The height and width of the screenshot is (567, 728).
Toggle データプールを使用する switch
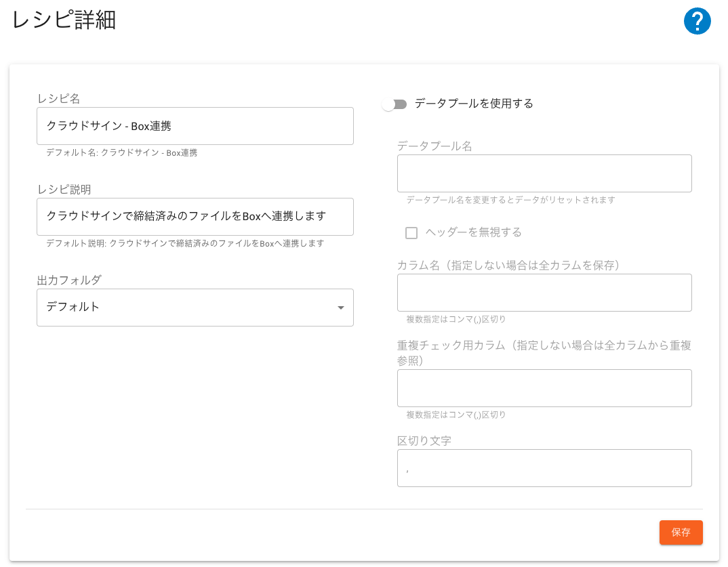point(395,104)
